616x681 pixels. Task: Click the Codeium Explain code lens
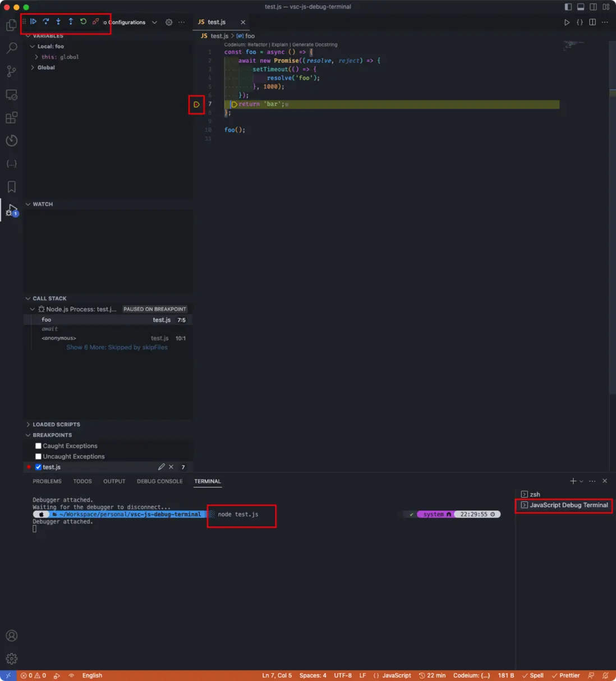279,45
